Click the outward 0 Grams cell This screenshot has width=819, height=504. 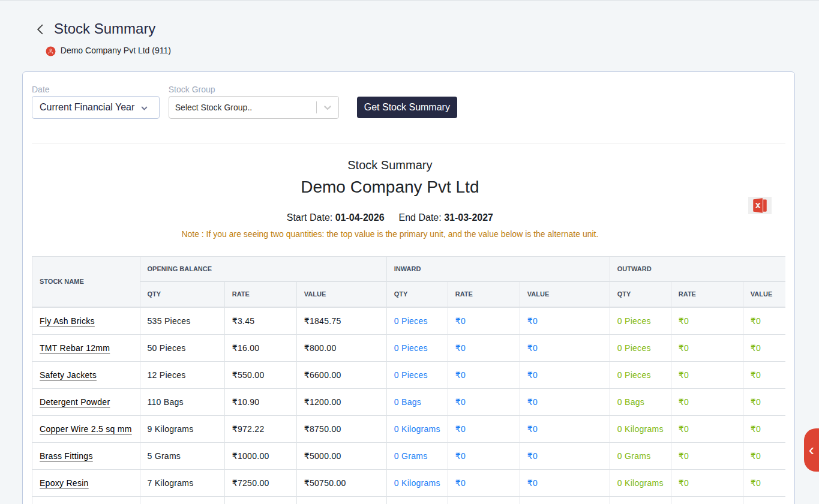pos(640,456)
